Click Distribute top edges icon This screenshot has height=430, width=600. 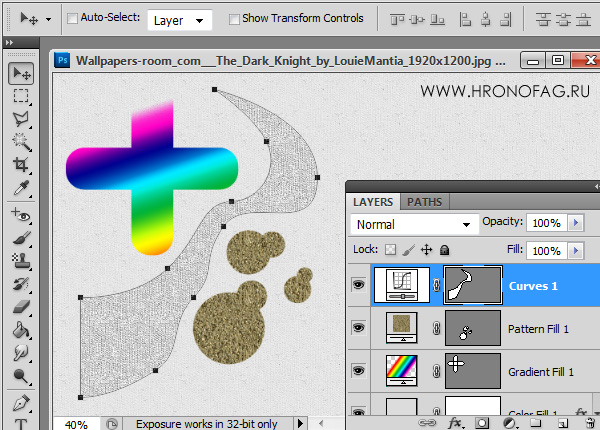543,19
